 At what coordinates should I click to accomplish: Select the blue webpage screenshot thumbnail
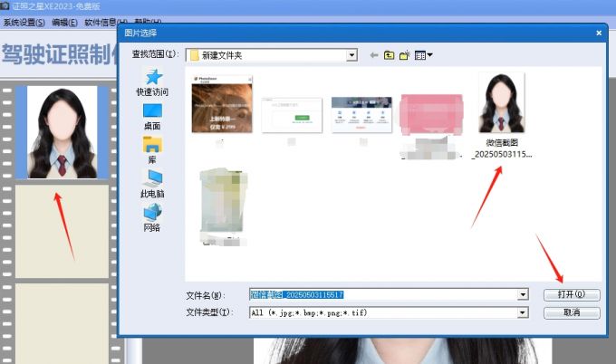click(x=361, y=115)
